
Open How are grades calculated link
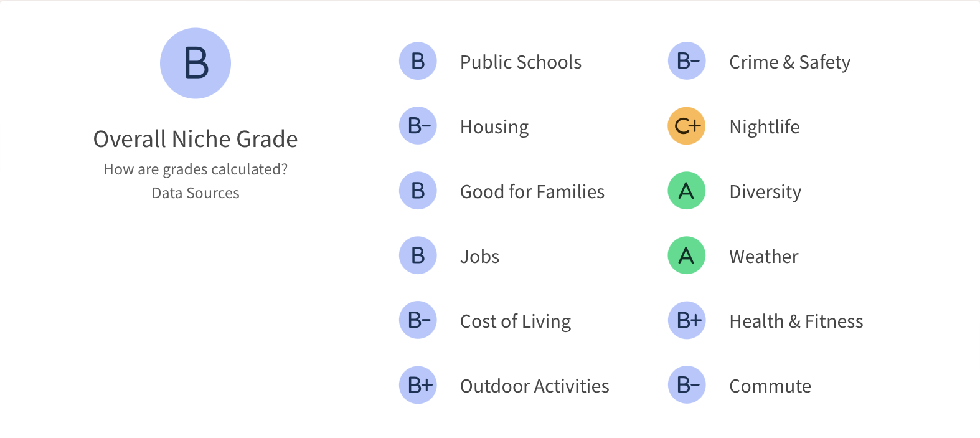[x=196, y=169]
